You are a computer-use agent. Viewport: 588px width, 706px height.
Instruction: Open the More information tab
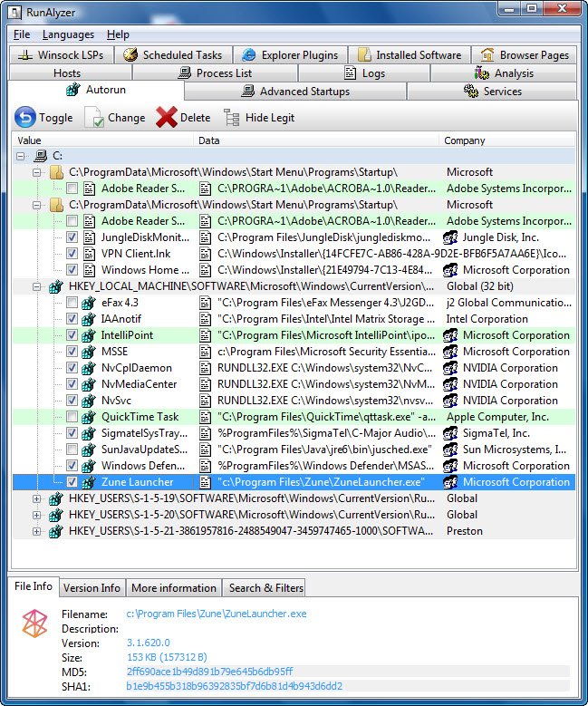[x=174, y=587]
